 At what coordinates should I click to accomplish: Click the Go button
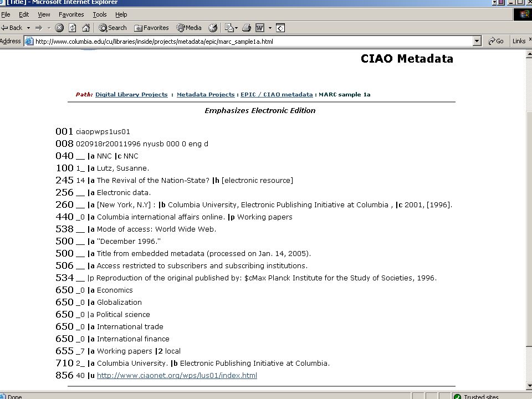pyautogui.click(x=495, y=41)
